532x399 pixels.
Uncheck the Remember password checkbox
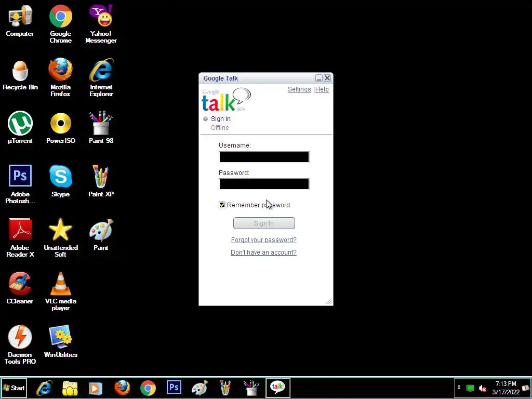coord(222,205)
